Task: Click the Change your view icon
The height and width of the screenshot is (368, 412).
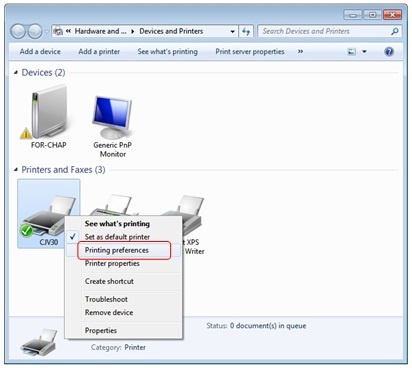Action: [x=352, y=52]
